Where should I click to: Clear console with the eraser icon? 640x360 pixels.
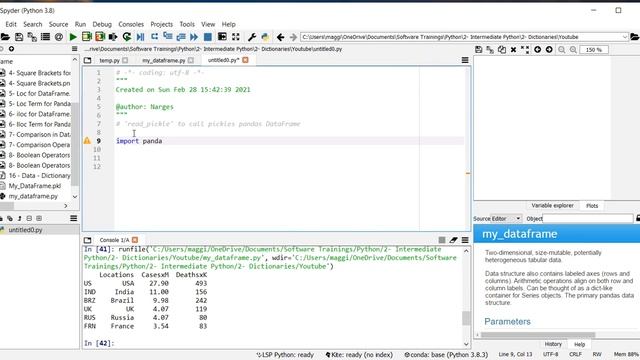pyautogui.click(x=453, y=240)
